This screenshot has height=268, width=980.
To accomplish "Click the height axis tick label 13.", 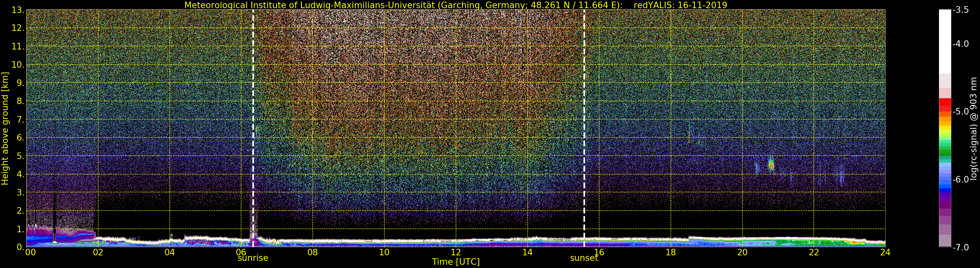I will (18, 10).
